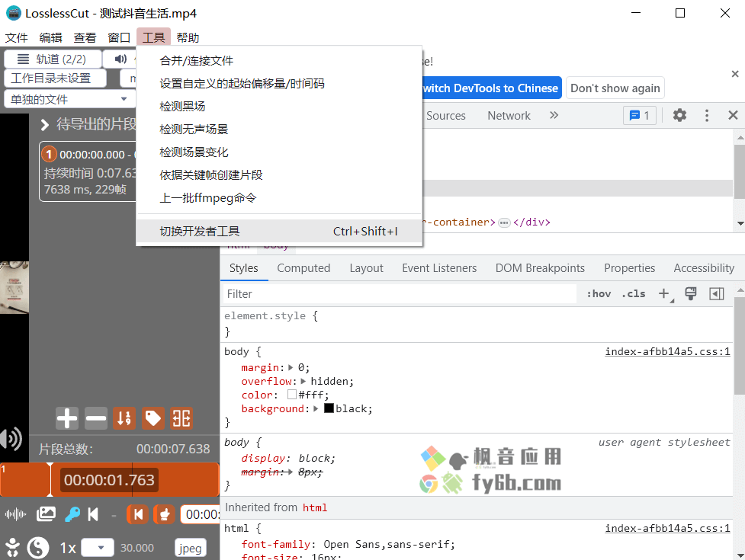
Task: Click the speaker icon button beside 轨道
Action: click(x=120, y=59)
